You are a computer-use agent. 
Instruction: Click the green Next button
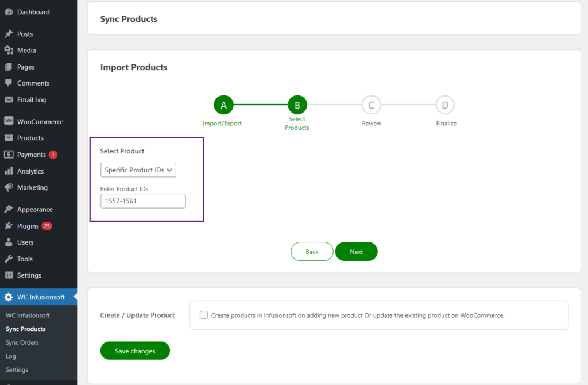356,252
